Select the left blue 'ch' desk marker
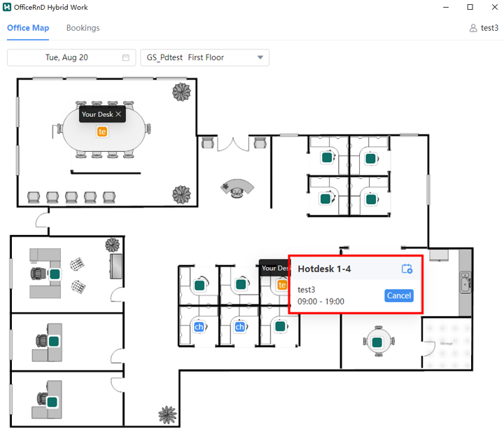 click(x=199, y=327)
